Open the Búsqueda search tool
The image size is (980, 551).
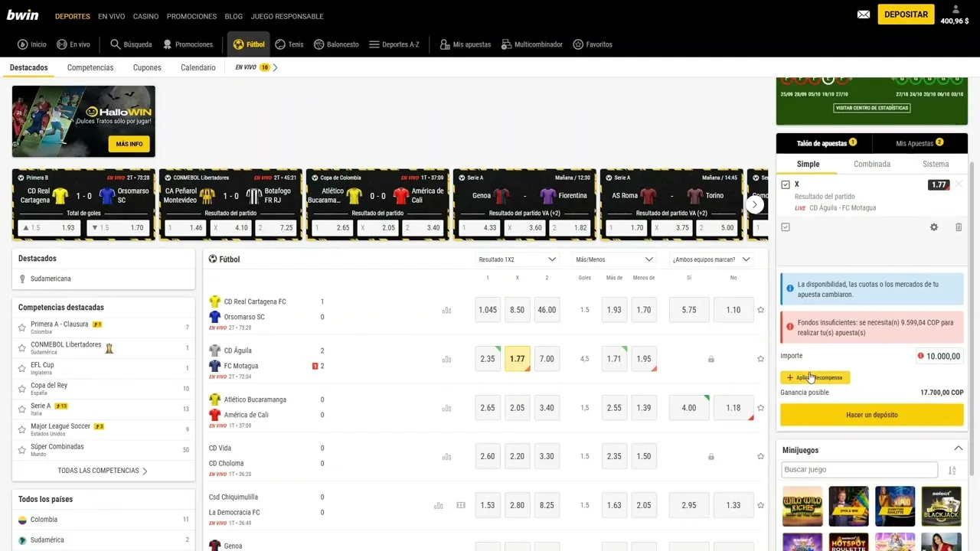coord(131,44)
